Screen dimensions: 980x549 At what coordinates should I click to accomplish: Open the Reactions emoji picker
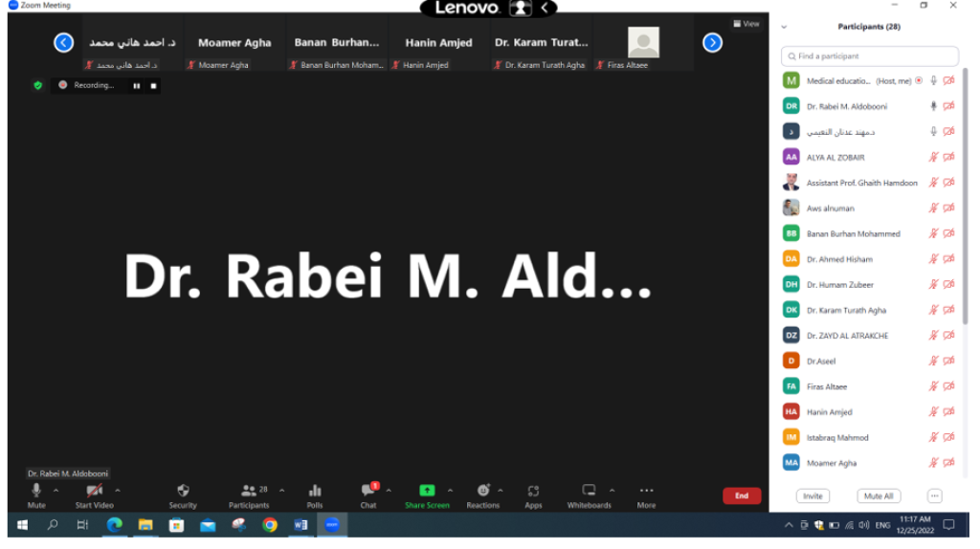tap(483, 493)
